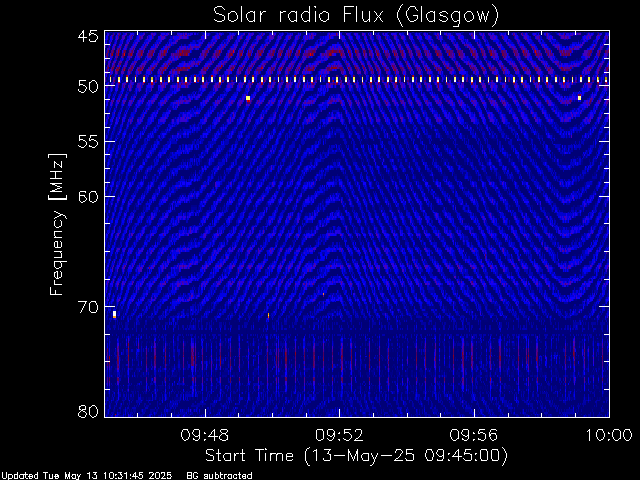Click the "BG subtracted" footer note

(219, 476)
